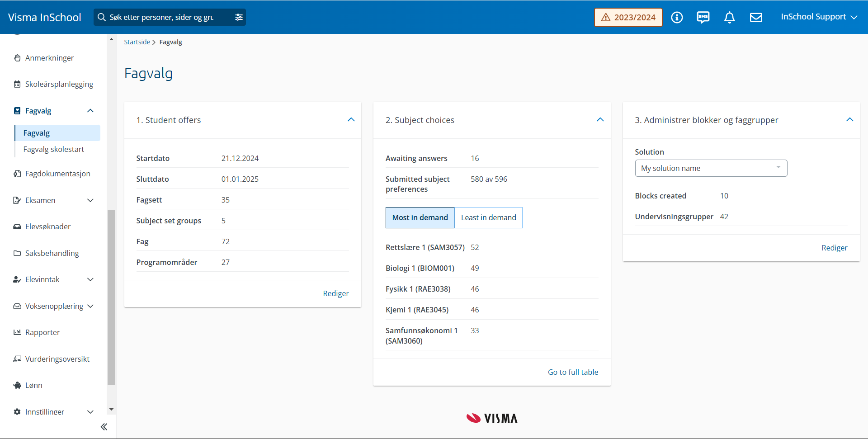Open search filter sliders icon
Viewport: 868px width, 439px height.
coord(239,17)
